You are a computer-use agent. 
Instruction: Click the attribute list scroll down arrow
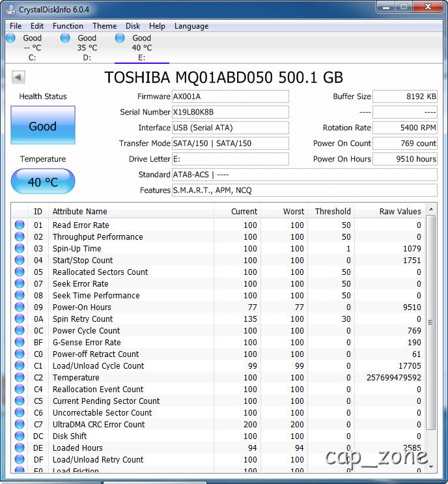coord(431,466)
